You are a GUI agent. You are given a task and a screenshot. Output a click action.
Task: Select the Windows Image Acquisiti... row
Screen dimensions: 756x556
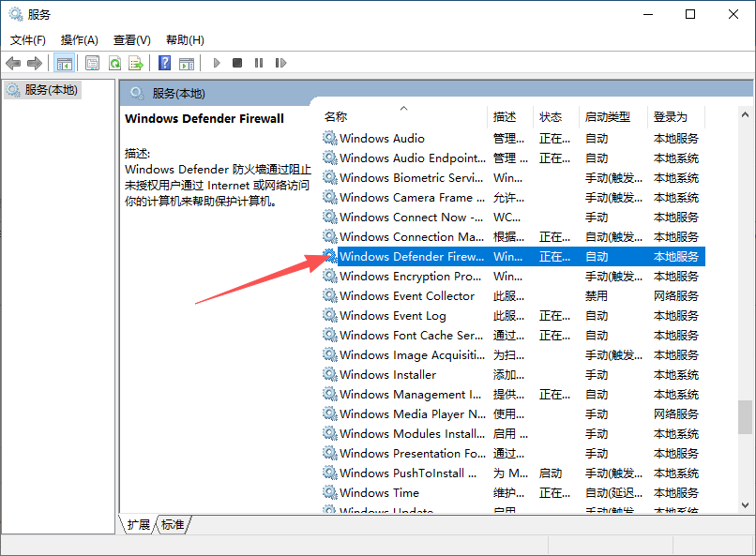(x=513, y=355)
